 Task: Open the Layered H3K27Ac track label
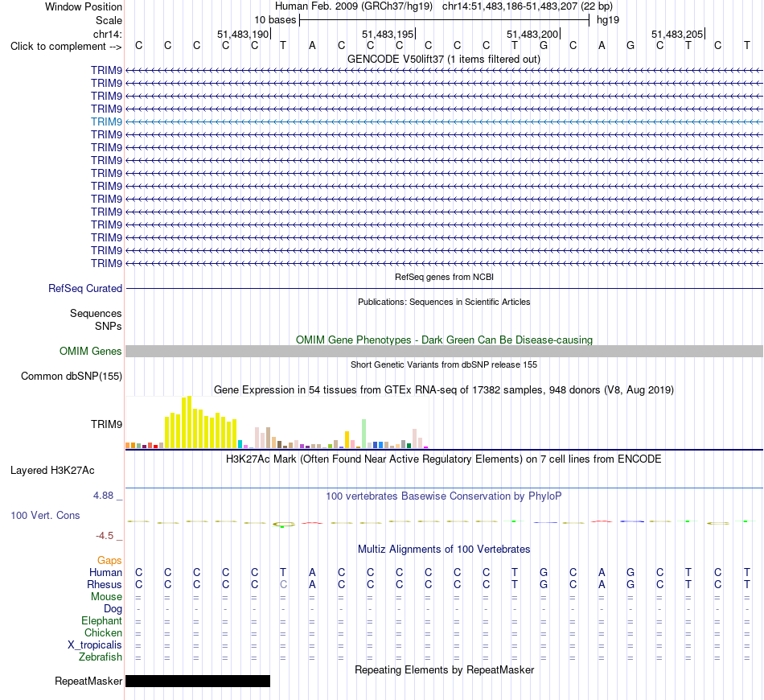point(52,471)
